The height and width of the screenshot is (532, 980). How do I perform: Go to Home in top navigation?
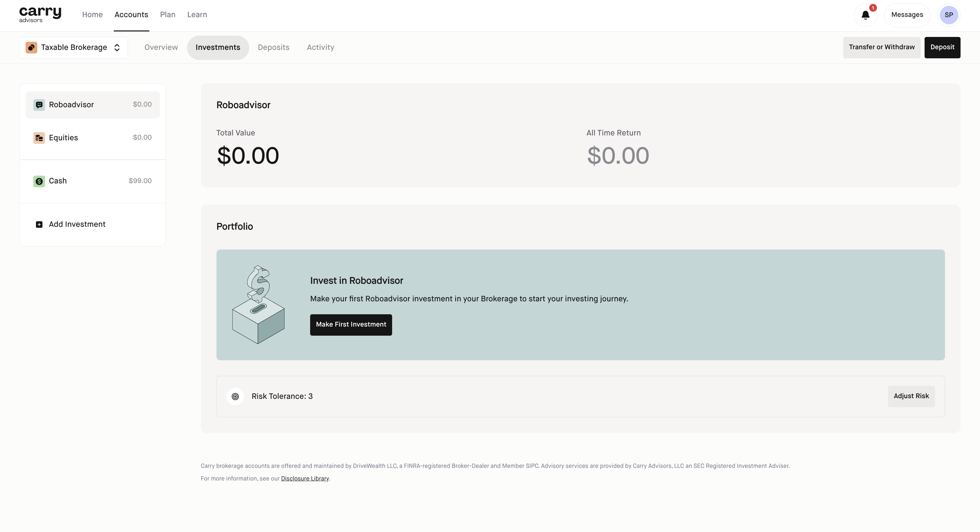coord(92,15)
